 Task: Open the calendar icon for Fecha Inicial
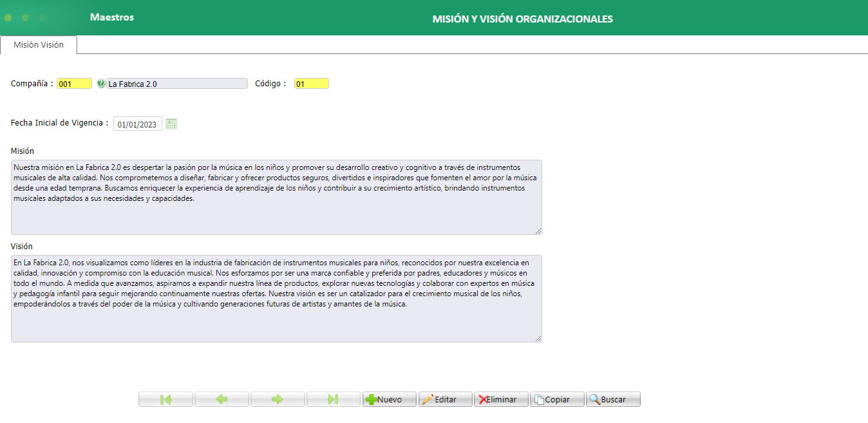click(171, 124)
